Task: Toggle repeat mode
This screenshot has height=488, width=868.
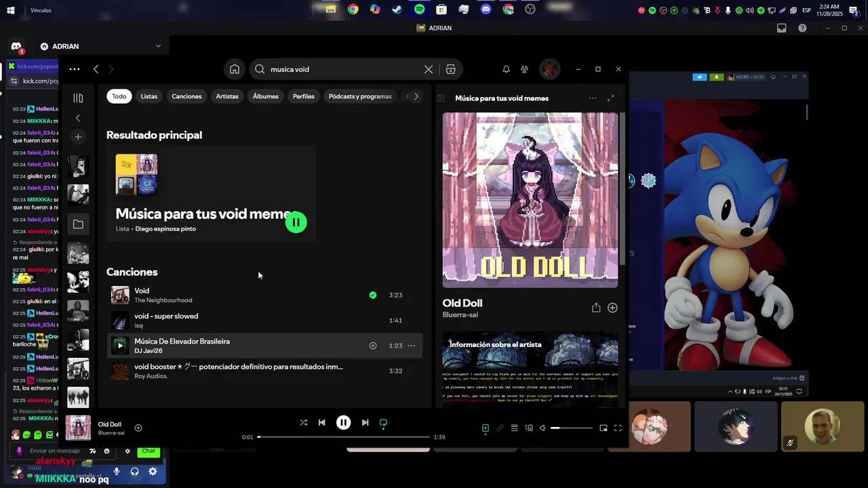Action: [x=383, y=422]
